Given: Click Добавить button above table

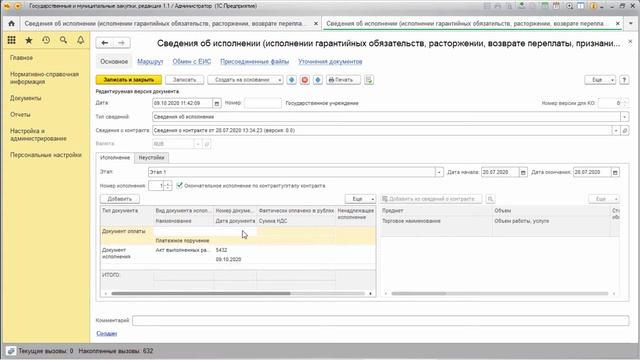Looking at the screenshot, I should 120,199.
